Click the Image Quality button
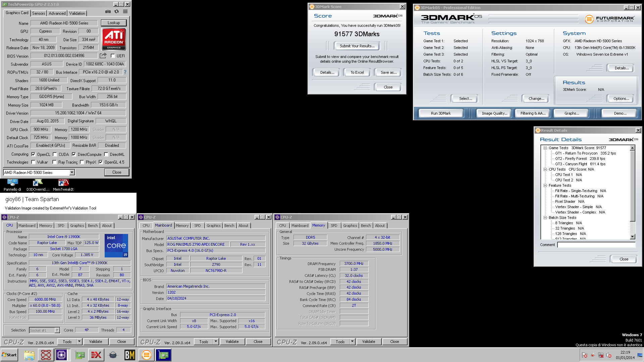 point(494,113)
